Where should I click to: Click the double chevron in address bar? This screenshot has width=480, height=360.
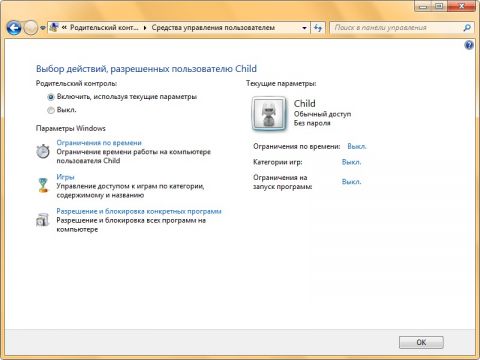[x=64, y=28]
